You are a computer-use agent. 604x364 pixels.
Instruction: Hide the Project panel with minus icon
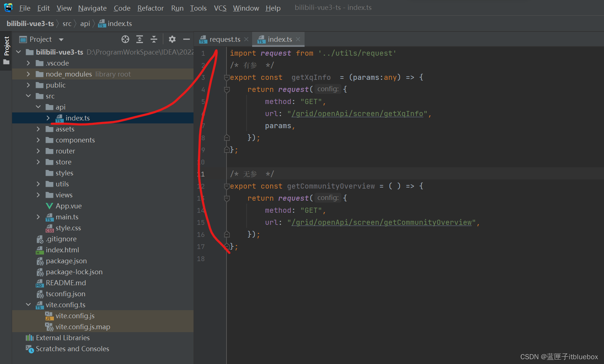(x=187, y=39)
